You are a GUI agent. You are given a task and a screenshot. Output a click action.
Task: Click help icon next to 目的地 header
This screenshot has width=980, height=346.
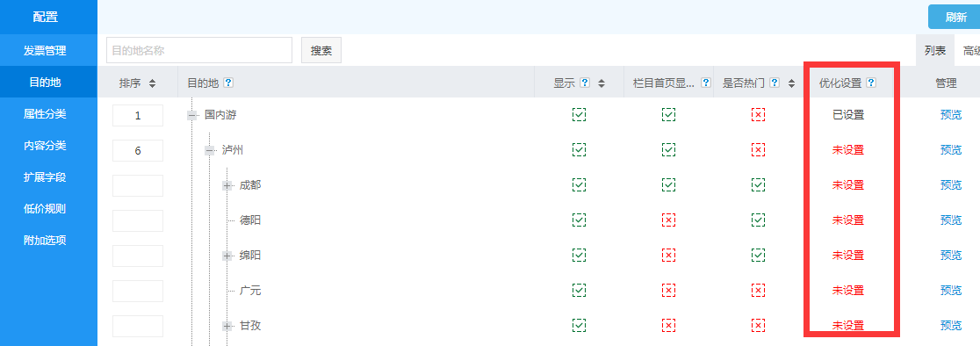228,83
